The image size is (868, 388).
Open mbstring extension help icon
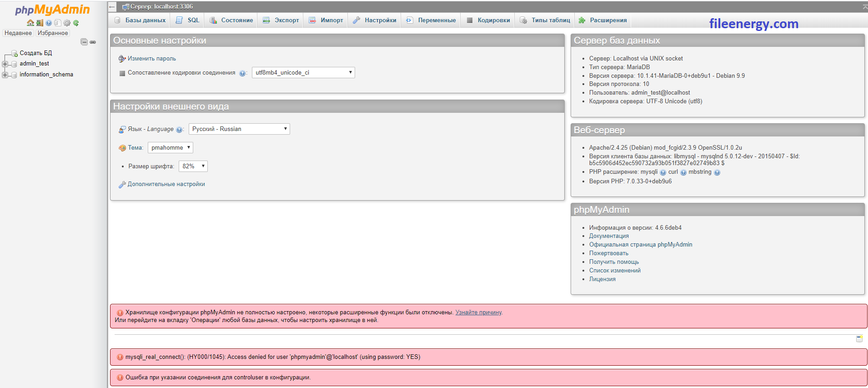[x=717, y=172]
